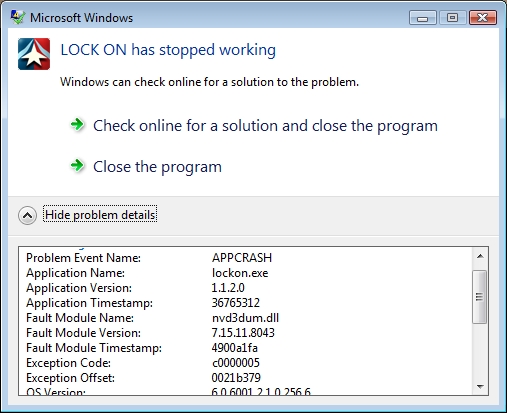507x413 pixels.
Task: Click the Application Name label
Action: (75, 273)
